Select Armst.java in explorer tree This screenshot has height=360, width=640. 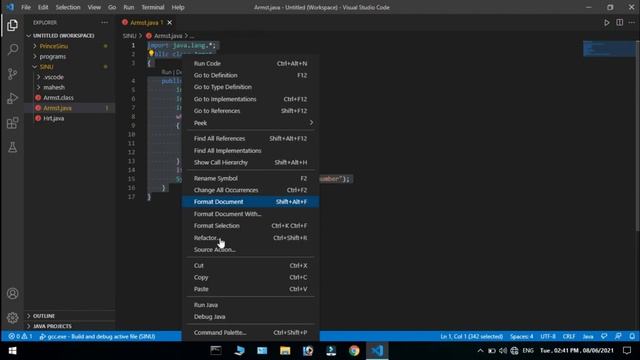coord(69,108)
